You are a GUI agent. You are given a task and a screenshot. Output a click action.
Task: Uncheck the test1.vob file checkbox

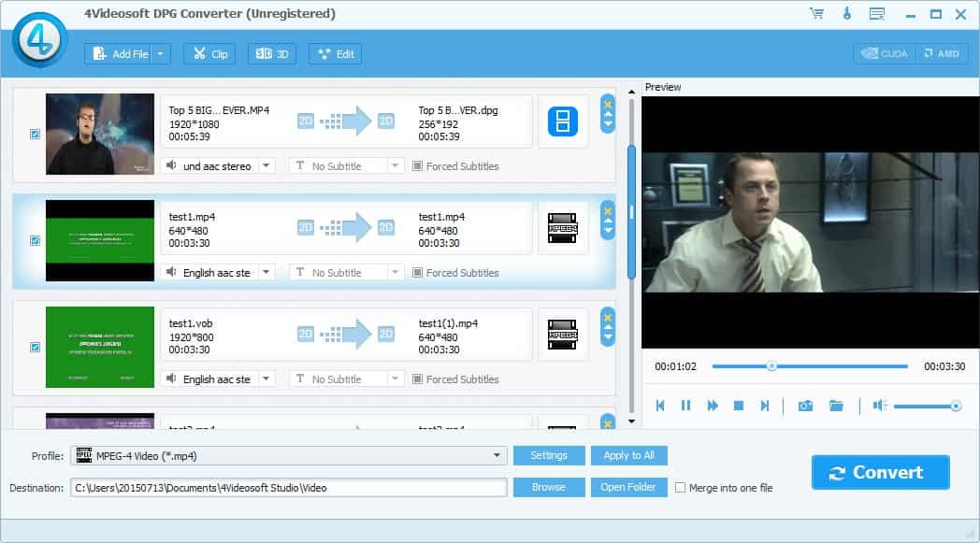tap(35, 347)
